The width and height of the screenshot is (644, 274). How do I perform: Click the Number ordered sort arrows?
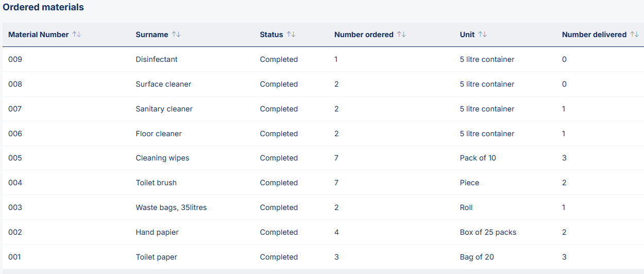pos(401,35)
